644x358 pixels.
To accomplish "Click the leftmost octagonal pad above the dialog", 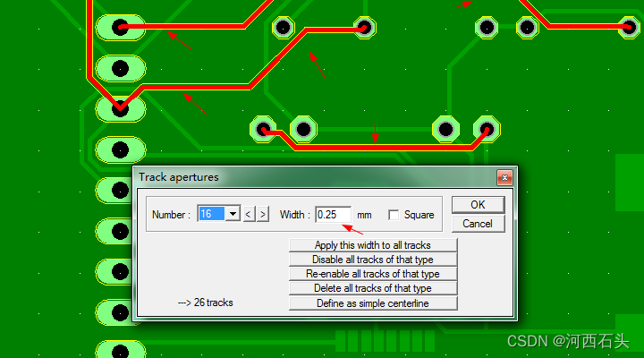I will pyautogui.click(x=264, y=130).
